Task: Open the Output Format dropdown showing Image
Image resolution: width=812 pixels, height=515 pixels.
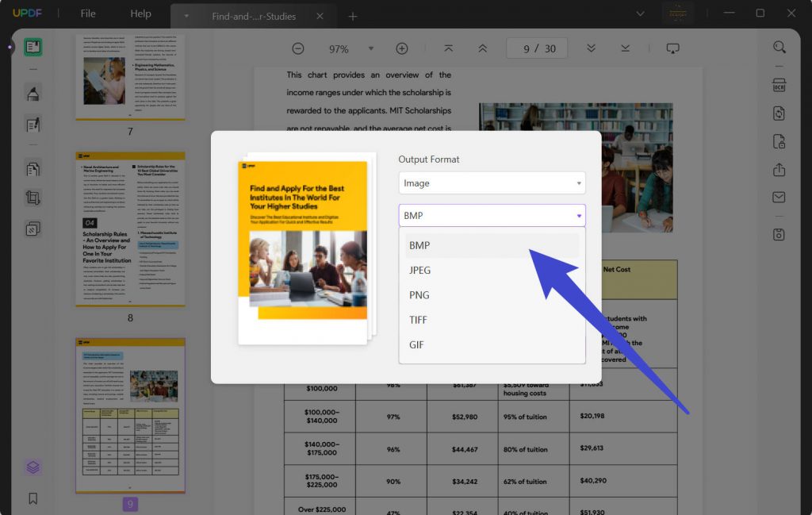Action: pos(491,183)
